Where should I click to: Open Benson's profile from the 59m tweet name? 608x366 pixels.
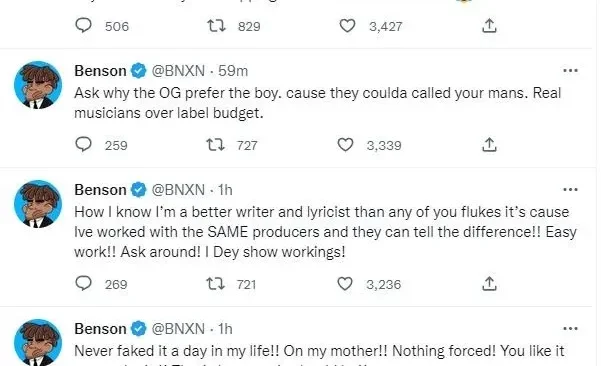100,71
